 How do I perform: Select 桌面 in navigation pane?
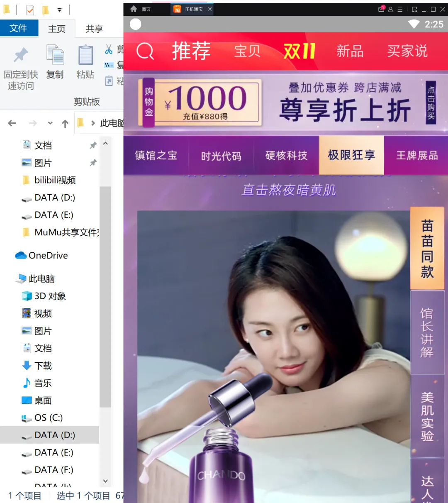37,400
